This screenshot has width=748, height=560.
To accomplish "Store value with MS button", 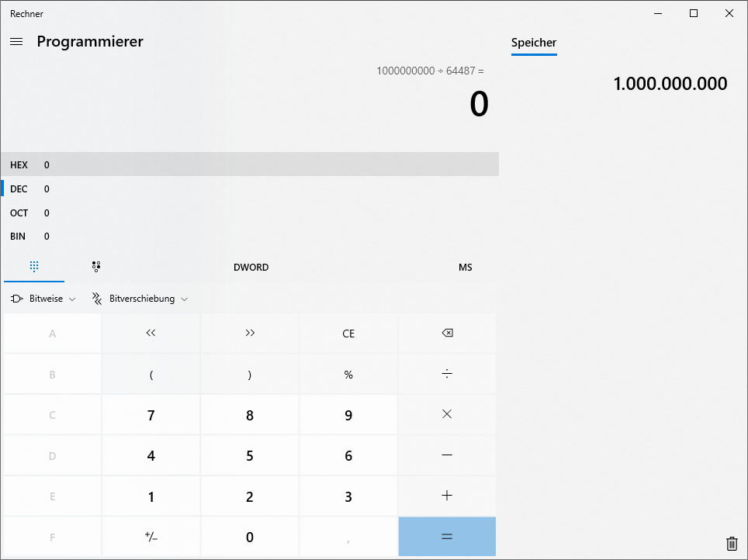I will [x=465, y=268].
